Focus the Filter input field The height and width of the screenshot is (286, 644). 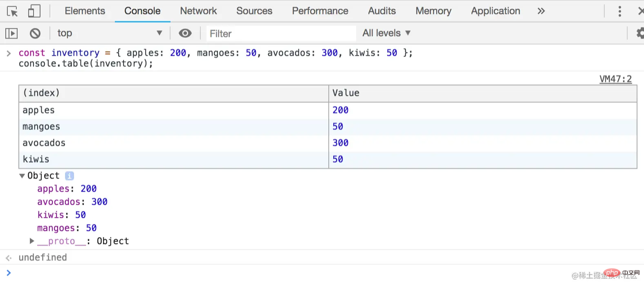[281, 34]
